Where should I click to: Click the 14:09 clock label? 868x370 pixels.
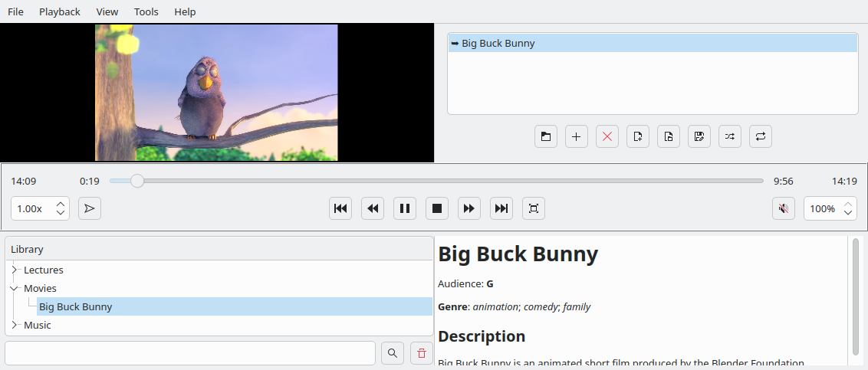pos(24,181)
